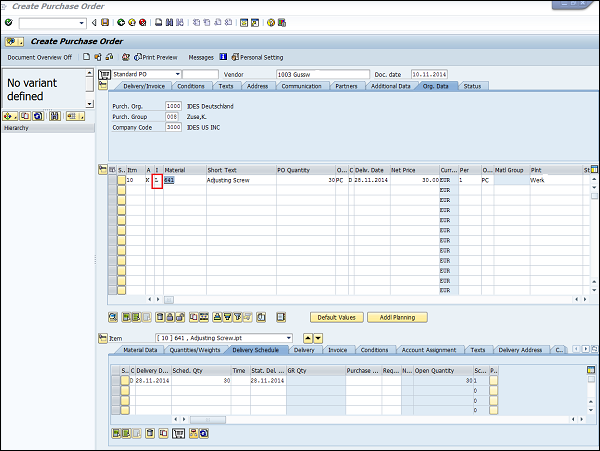Click the Default Values button

pyautogui.click(x=335, y=317)
